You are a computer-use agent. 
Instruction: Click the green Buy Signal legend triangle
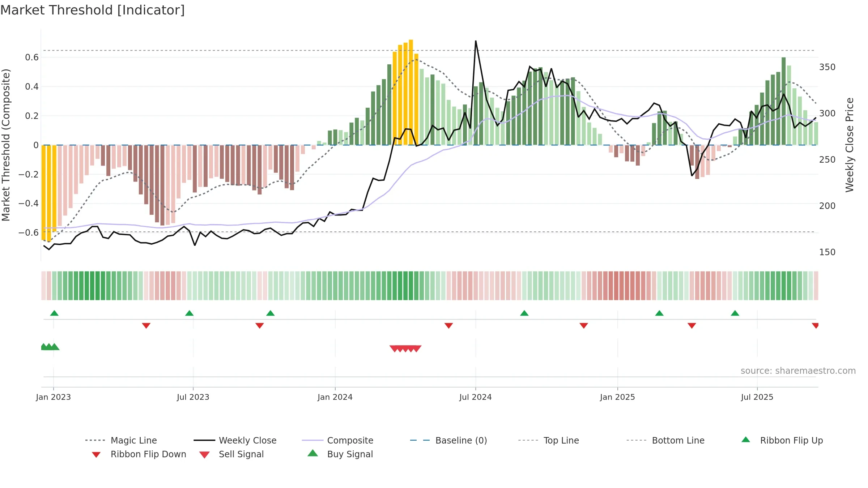[313, 453]
